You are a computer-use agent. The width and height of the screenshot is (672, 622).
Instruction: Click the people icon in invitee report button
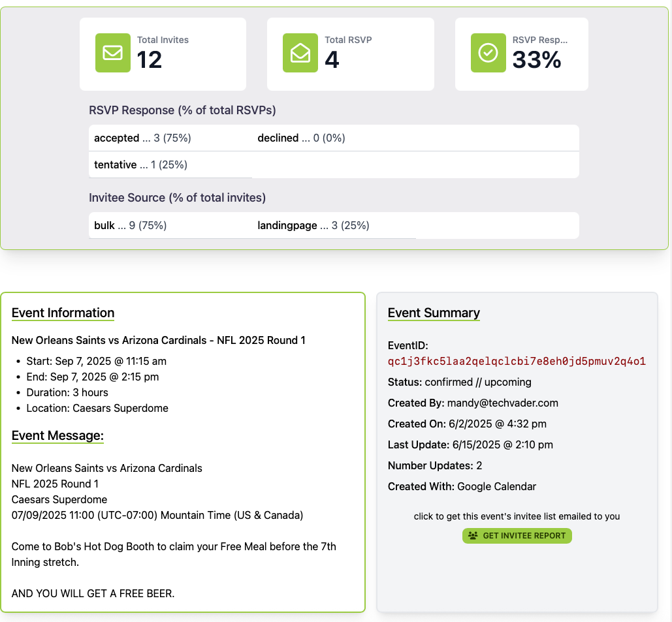[x=473, y=535]
